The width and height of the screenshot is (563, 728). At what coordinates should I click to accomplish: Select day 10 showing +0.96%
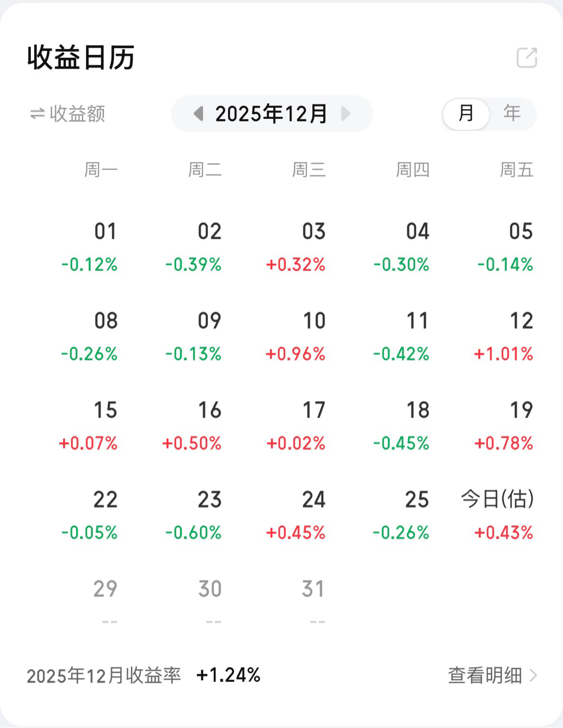tap(301, 336)
